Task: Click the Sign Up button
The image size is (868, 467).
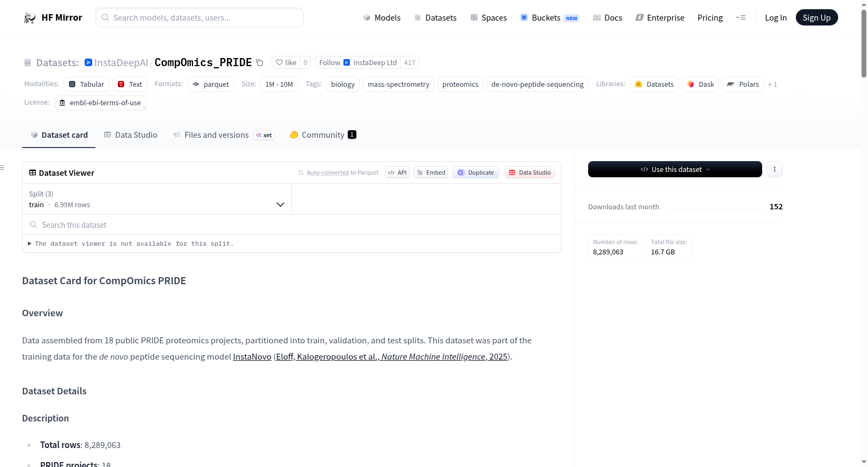Action: 816,17
